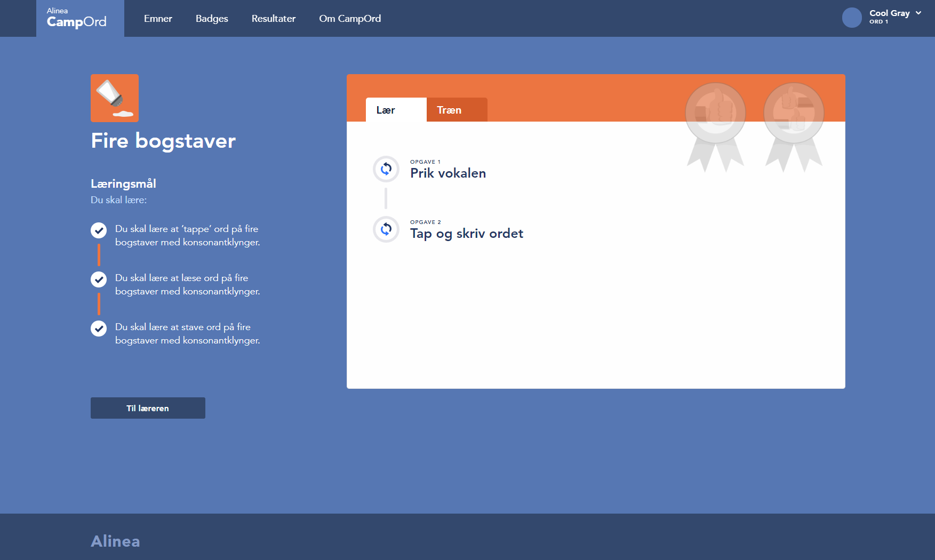The width and height of the screenshot is (935, 560).
Task: Click the refresh icon for Opgave 1
Action: (x=386, y=169)
